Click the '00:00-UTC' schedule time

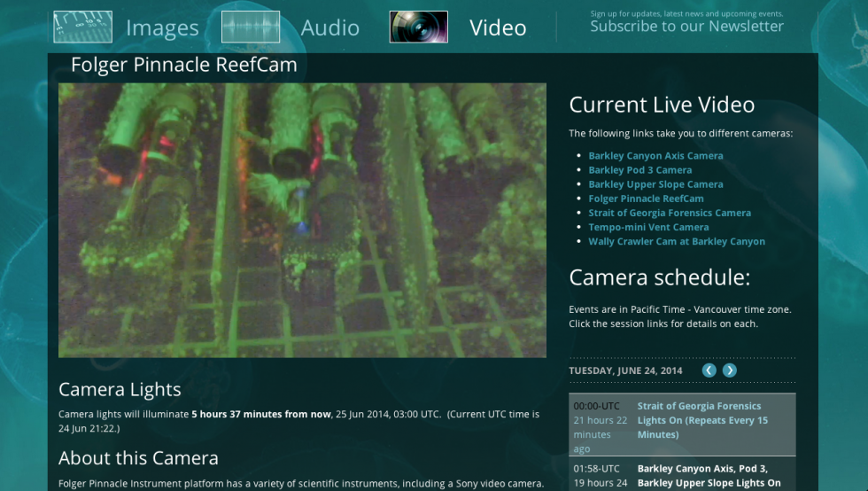click(596, 406)
